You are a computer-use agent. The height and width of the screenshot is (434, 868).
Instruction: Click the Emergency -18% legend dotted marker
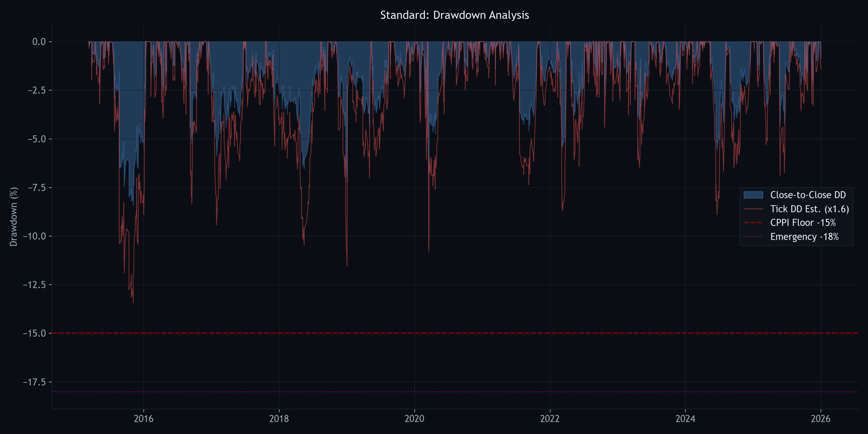[x=753, y=237]
